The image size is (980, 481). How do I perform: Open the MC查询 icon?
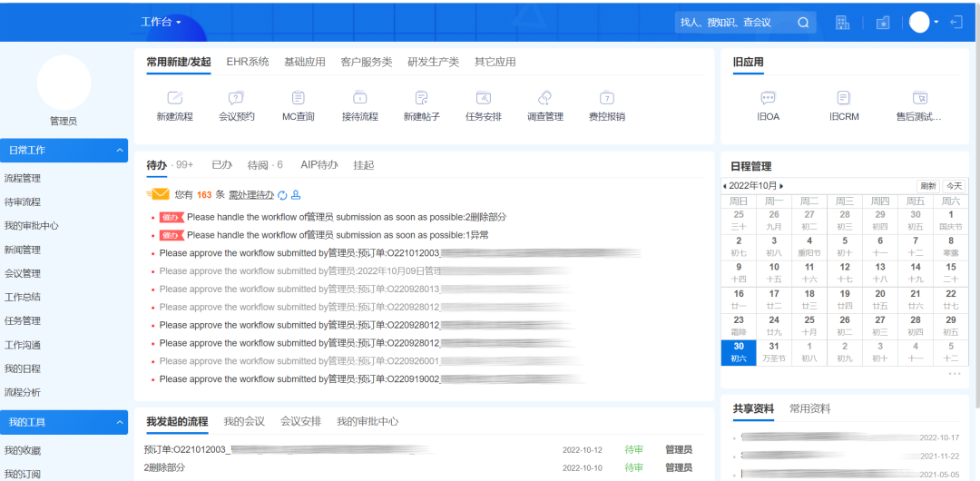(x=299, y=98)
